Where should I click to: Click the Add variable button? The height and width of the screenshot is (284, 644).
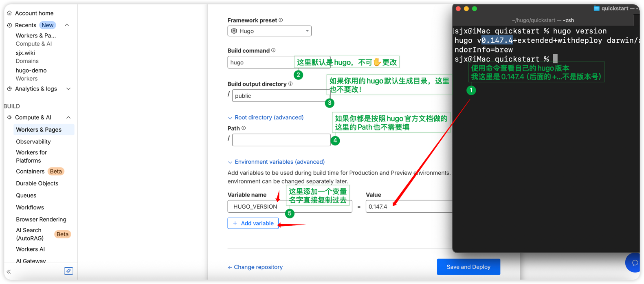click(253, 223)
